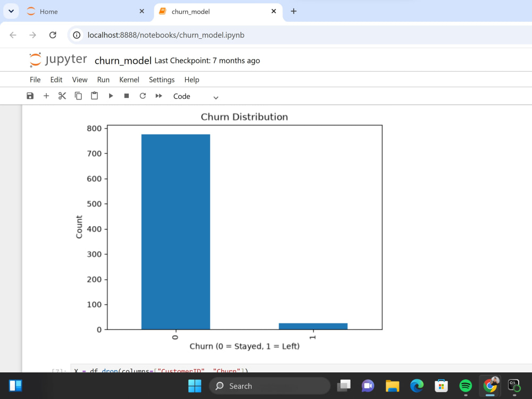The image size is (532, 399).
Task: Switch to Google Chrome on the taskbar
Action: click(x=491, y=386)
